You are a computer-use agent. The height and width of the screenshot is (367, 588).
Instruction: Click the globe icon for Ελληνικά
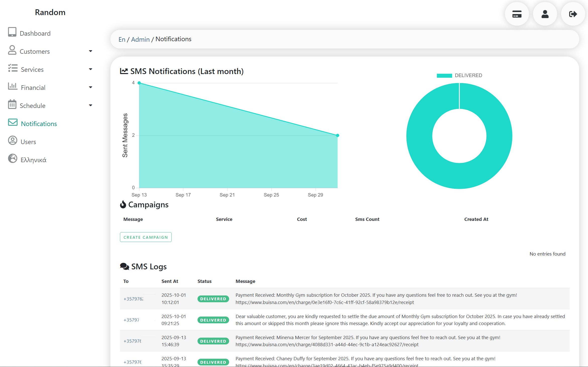(x=13, y=159)
